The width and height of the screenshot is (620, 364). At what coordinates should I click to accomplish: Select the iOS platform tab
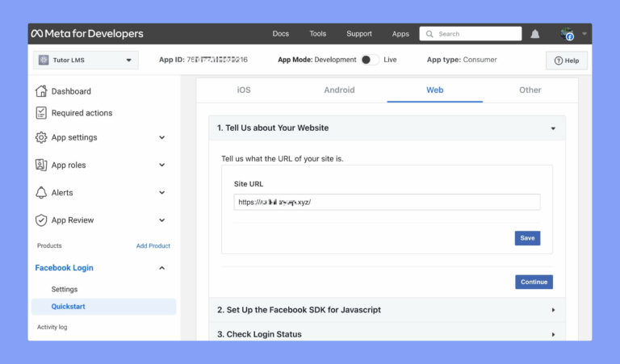pos(244,90)
